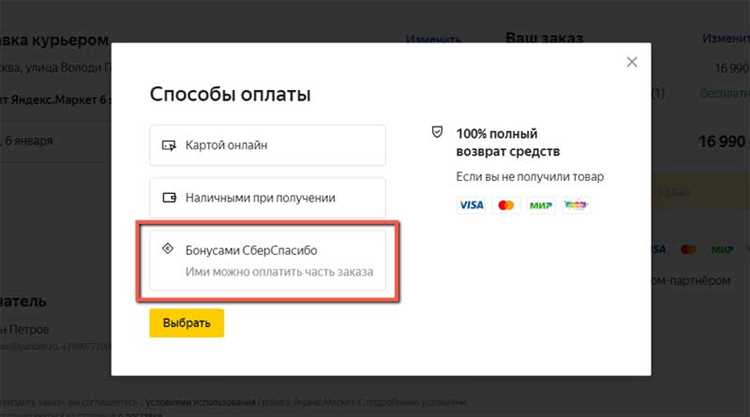Click the "100% полный возврат средств" heading

coord(507,143)
